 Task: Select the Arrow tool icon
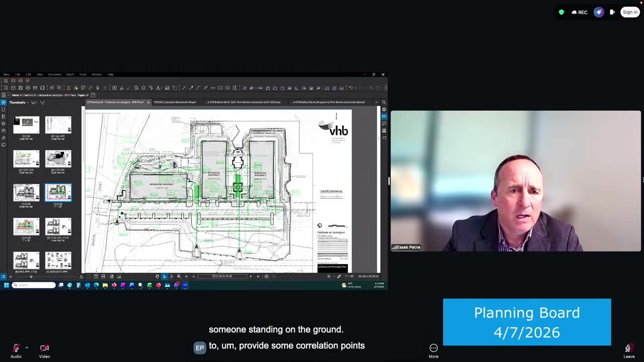191,88
